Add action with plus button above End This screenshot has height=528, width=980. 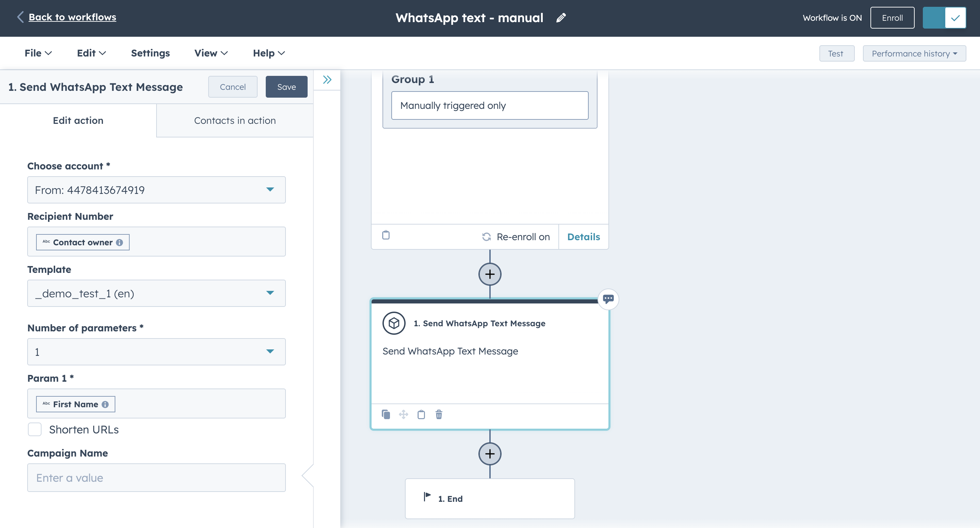point(490,453)
